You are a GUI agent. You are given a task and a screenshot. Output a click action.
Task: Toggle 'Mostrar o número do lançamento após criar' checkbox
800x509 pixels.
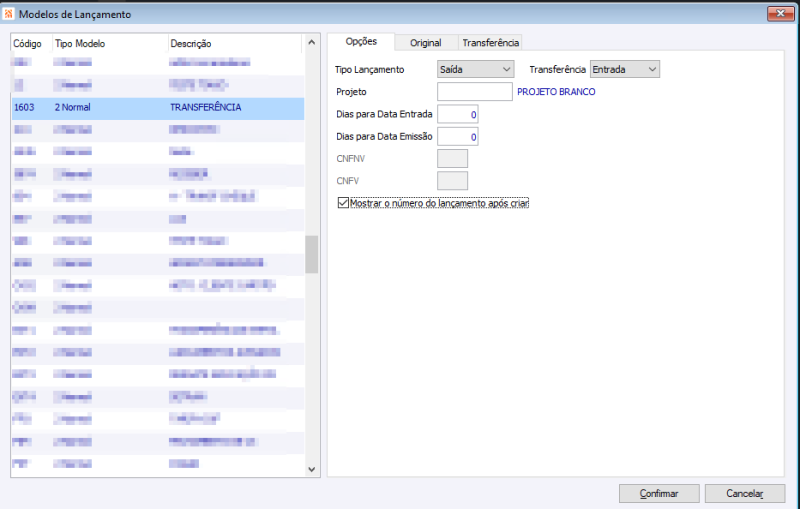(343, 203)
